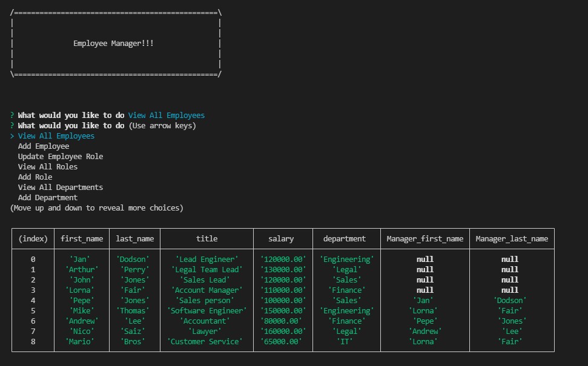Screen dimensions: 588x366
Task: Click index cell '0'
Action: pos(33,260)
